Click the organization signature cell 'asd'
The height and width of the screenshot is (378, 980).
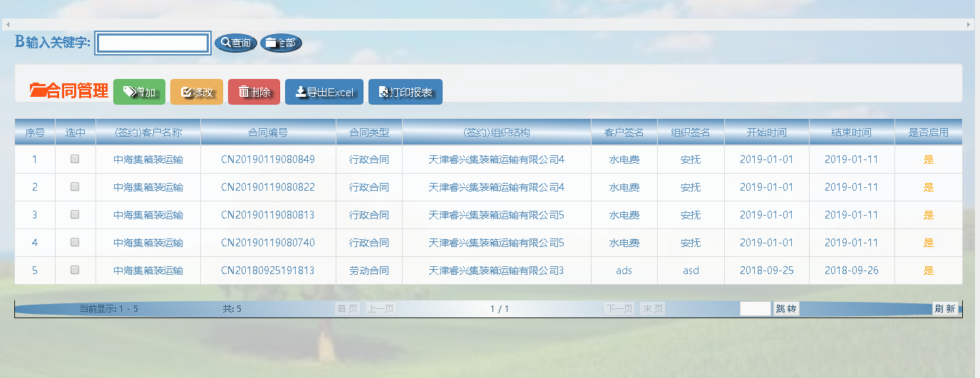point(691,270)
